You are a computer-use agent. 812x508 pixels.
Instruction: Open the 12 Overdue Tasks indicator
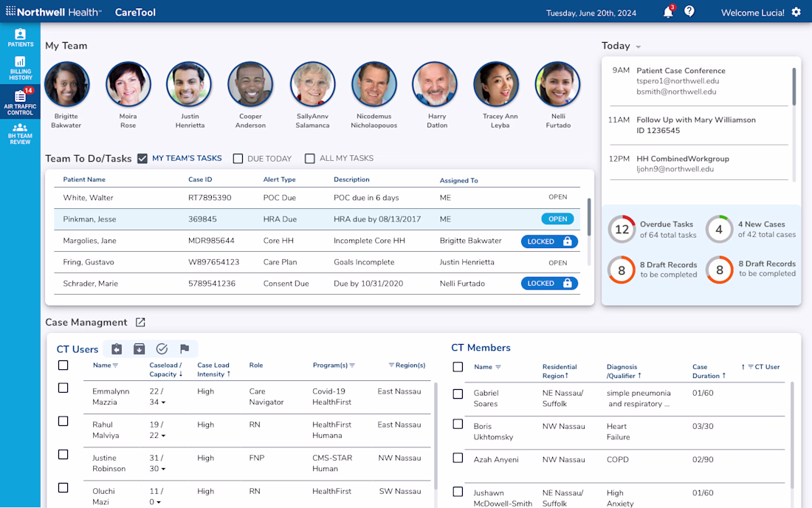click(x=622, y=229)
